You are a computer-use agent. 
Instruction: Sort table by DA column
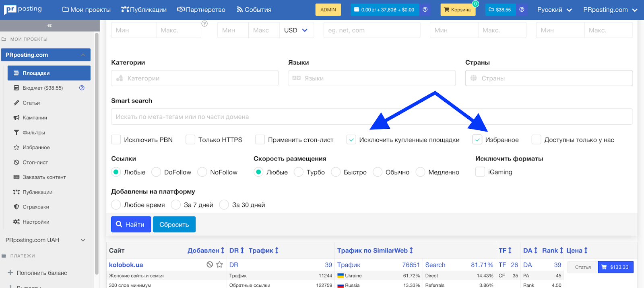(530, 250)
